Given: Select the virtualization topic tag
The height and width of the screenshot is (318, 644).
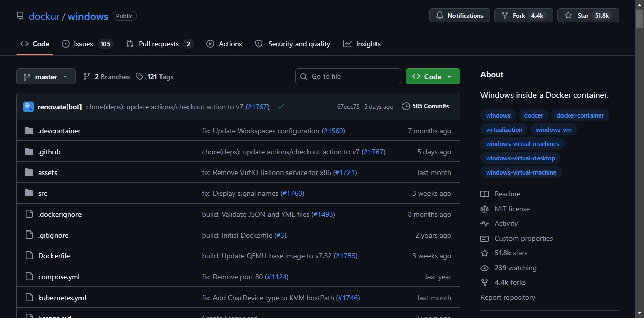Looking at the screenshot, I should 504,130.
